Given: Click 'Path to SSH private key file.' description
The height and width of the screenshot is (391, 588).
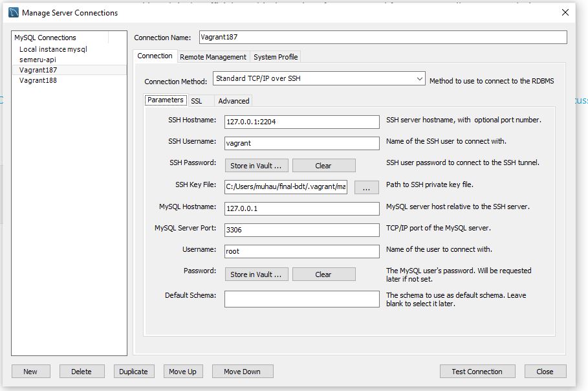Looking at the screenshot, I should click(430, 184).
